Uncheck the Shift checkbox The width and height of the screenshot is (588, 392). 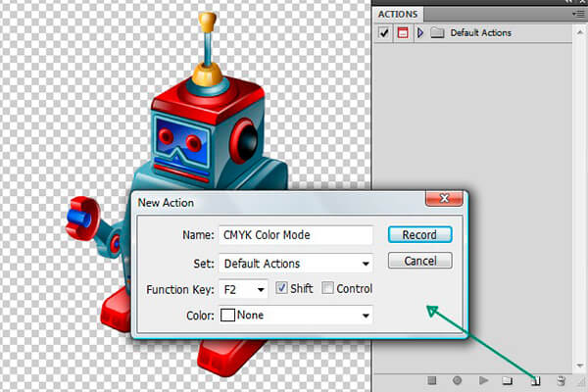[x=281, y=288]
